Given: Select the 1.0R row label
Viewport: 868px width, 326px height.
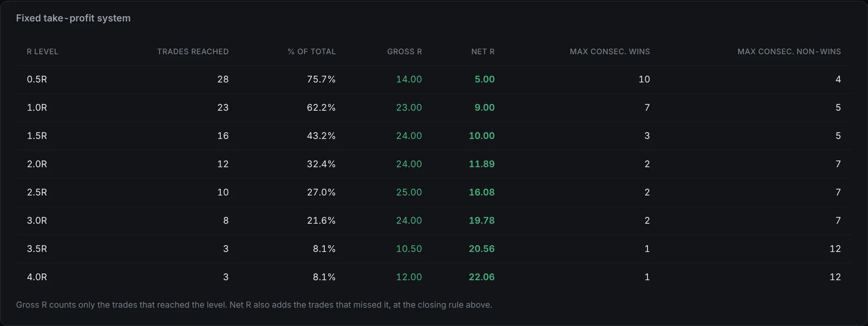Looking at the screenshot, I should pyautogui.click(x=37, y=107).
